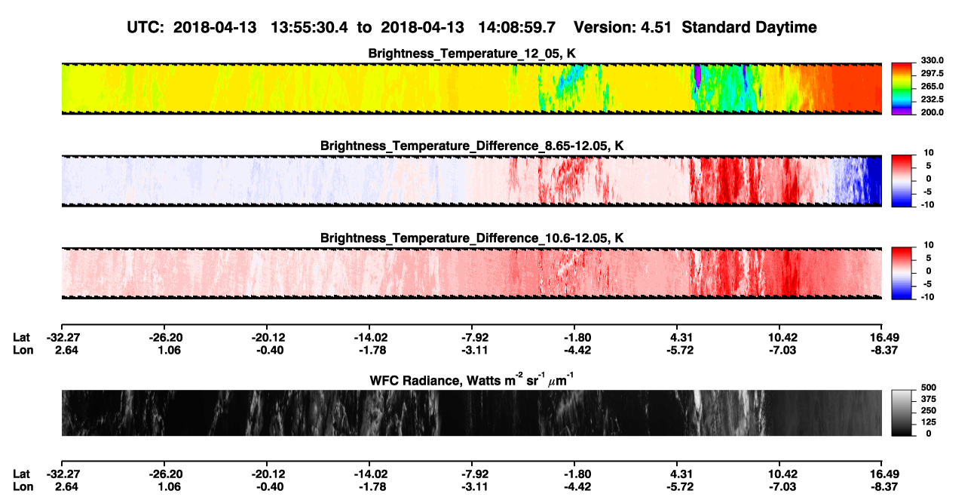
Task: Select the Brightness_Temperature_12_05 image strip
Action: click(x=471, y=88)
